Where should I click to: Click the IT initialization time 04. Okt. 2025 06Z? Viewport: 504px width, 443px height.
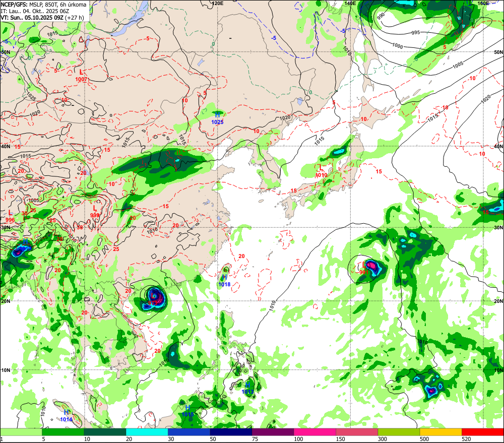pos(35,11)
